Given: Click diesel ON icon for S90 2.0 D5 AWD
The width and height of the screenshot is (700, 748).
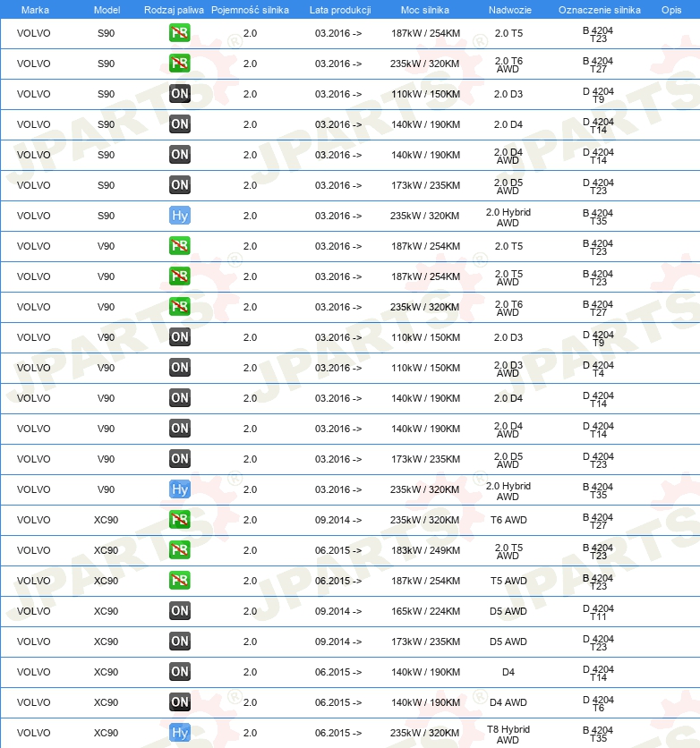Looking at the screenshot, I should click(x=179, y=185).
